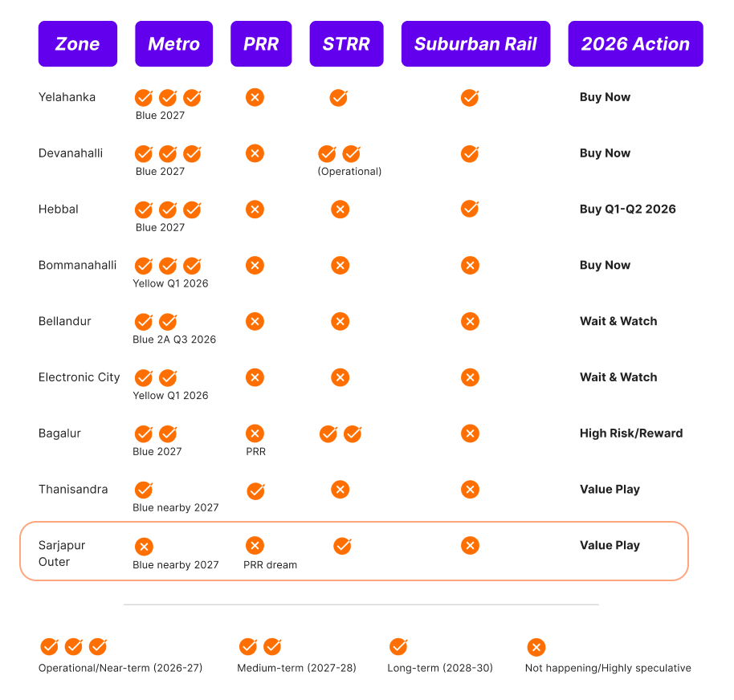Select the Devanahalli zone name
This screenshot has width=734, height=700.
pyautogui.click(x=71, y=153)
